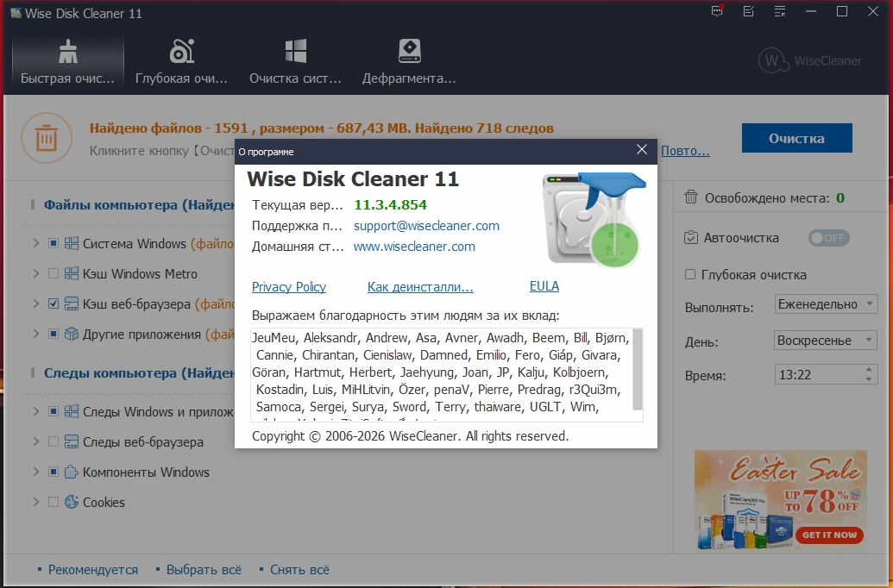
Task: Open the Быстрая очистка tab
Action: 68,62
